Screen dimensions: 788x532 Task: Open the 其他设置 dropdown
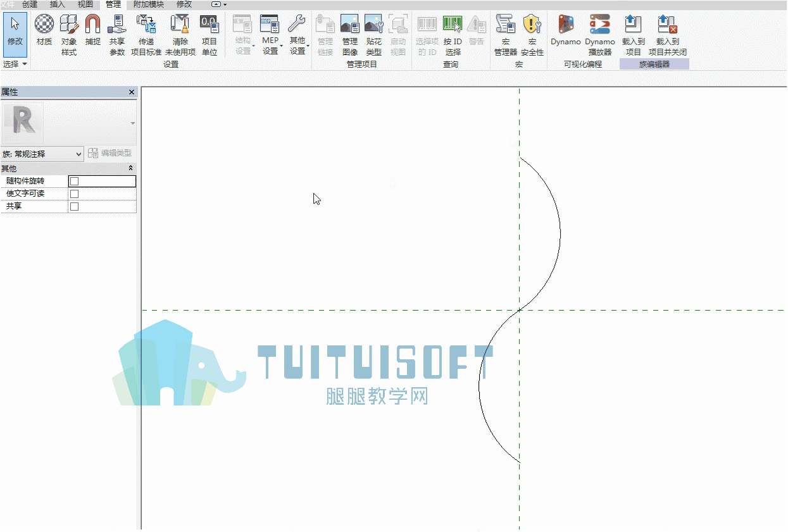point(297,35)
